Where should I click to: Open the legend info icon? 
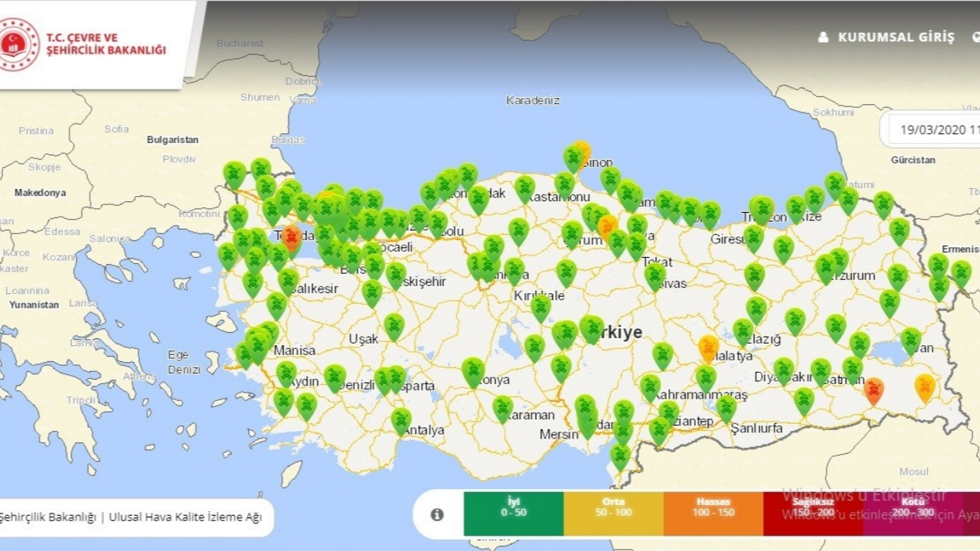click(x=437, y=514)
